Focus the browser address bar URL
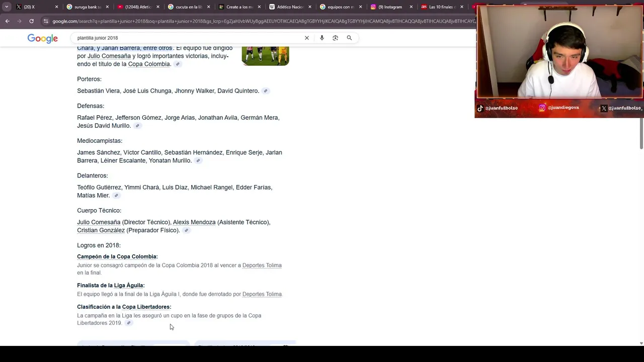 (x=263, y=21)
